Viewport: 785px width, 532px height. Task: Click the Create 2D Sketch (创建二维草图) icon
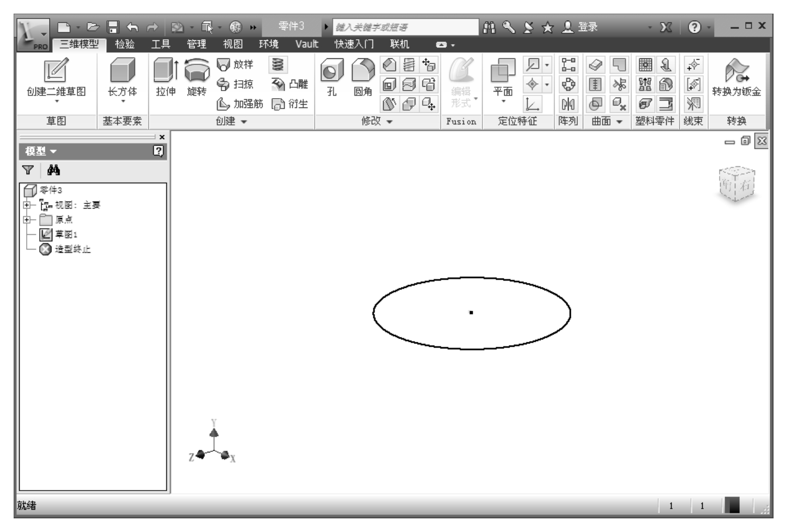pyautogui.click(x=56, y=71)
